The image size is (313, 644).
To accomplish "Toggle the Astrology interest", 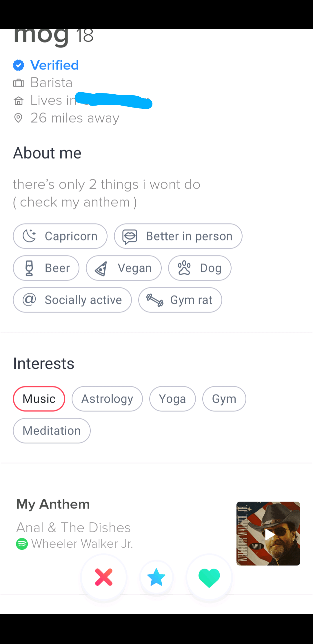I will coord(107,399).
